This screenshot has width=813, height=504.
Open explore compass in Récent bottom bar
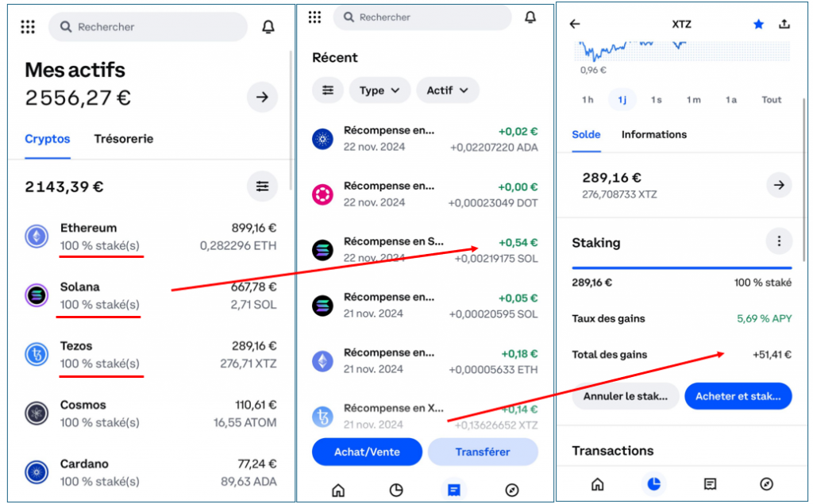[x=512, y=490]
